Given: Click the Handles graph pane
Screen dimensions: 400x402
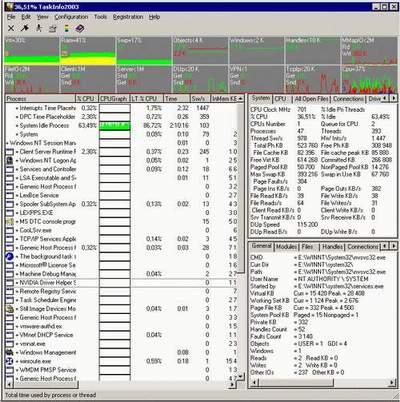Looking at the screenshot, I should 312,51.
